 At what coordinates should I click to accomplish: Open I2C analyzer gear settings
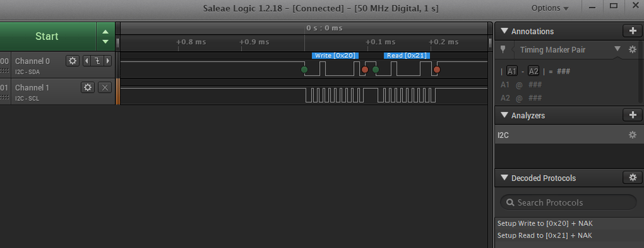pos(632,135)
